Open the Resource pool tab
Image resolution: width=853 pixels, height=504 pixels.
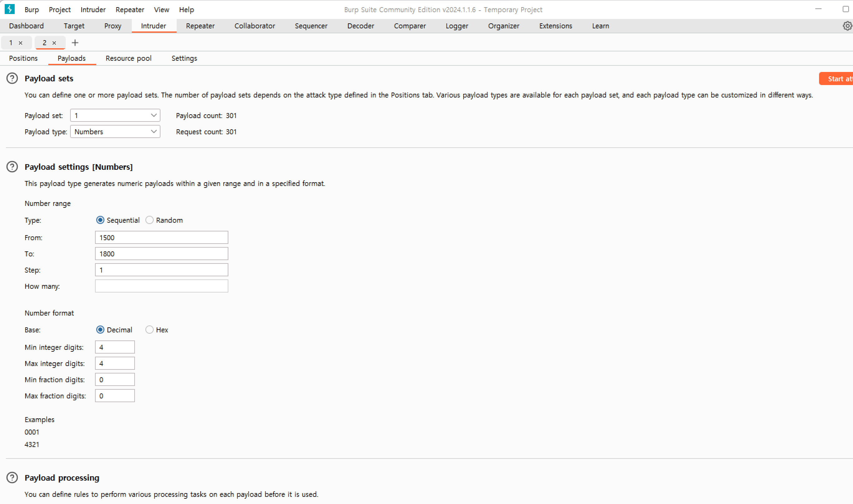(128, 59)
